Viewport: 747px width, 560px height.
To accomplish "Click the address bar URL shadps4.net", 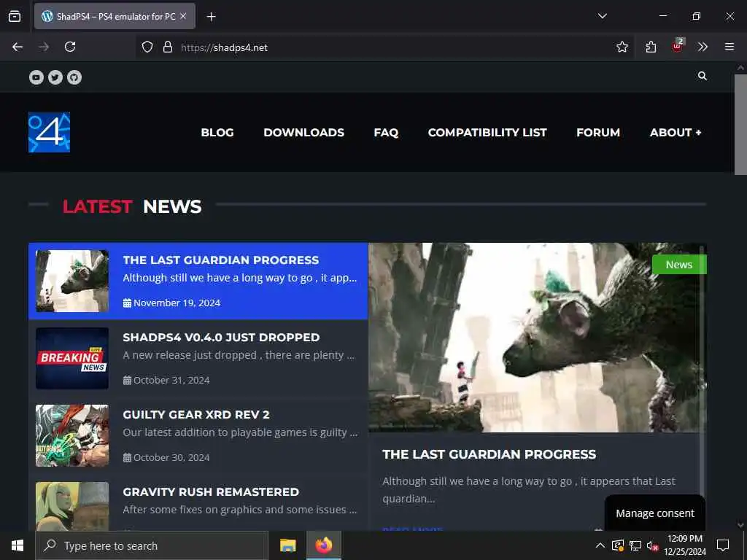I will click(x=225, y=47).
